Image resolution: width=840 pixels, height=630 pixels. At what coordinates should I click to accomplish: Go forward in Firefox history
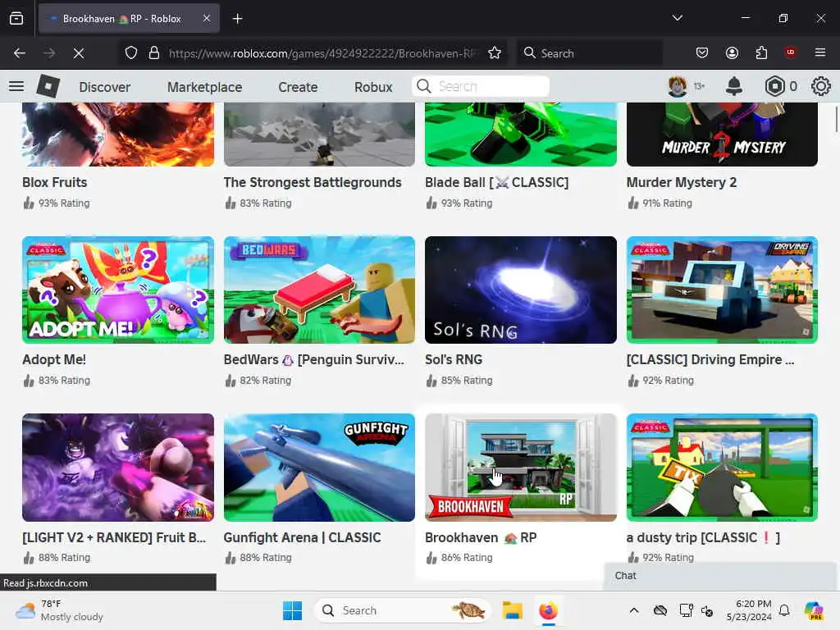coord(48,53)
